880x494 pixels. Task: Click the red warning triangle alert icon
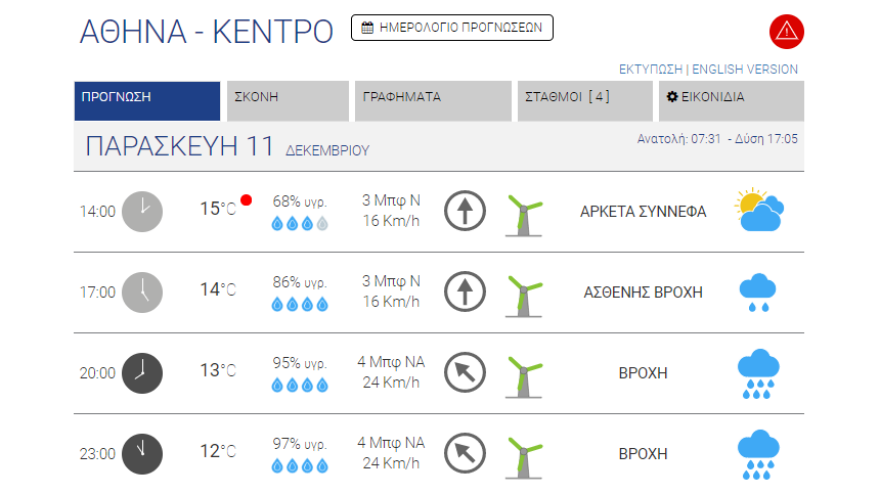tap(787, 31)
